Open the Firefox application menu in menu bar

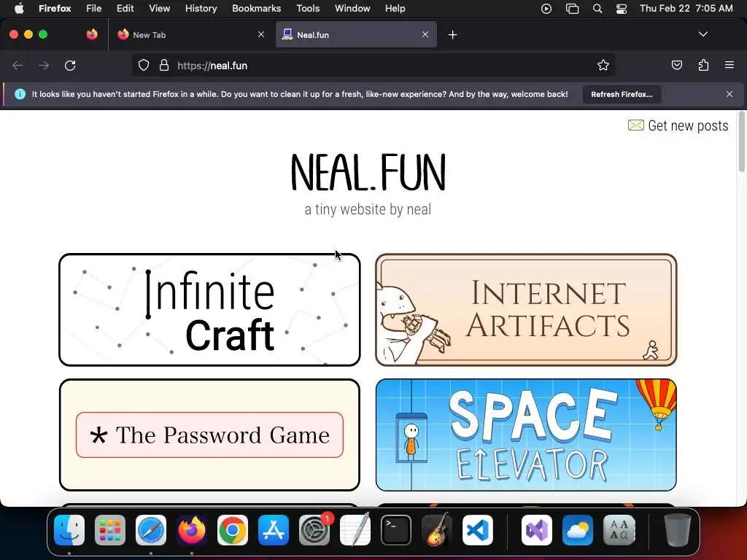coord(55,8)
